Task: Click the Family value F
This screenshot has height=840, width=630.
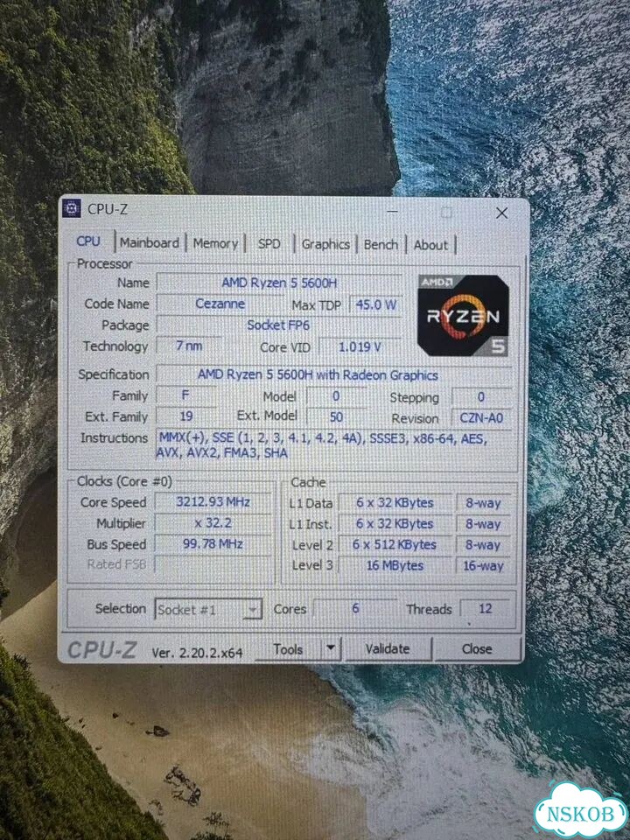Action: tap(185, 395)
